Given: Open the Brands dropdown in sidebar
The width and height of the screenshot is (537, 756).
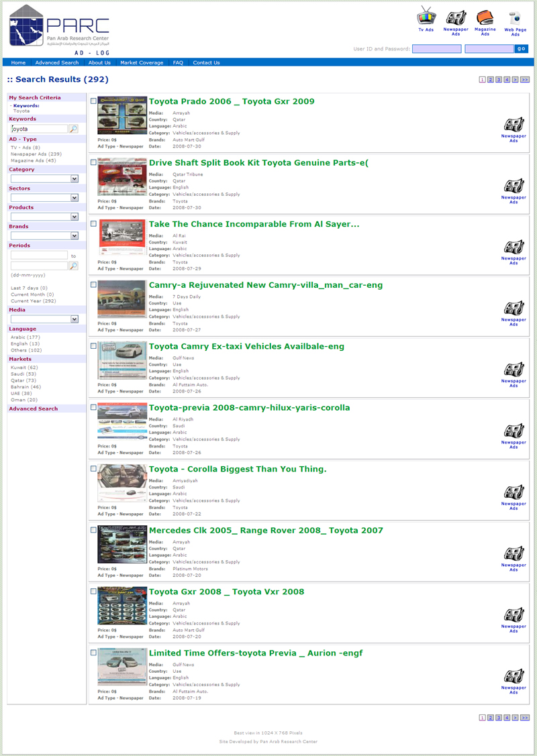Looking at the screenshot, I should 44,235.
